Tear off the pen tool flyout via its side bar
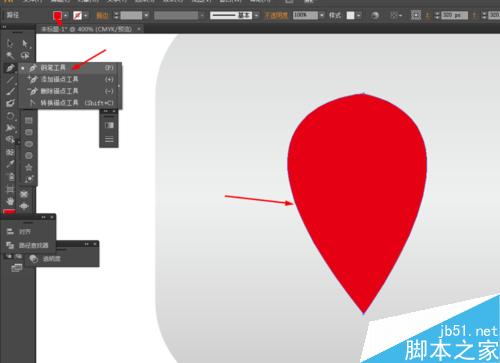The height and width of the screenshot is (363, 500). pos(119,85)
